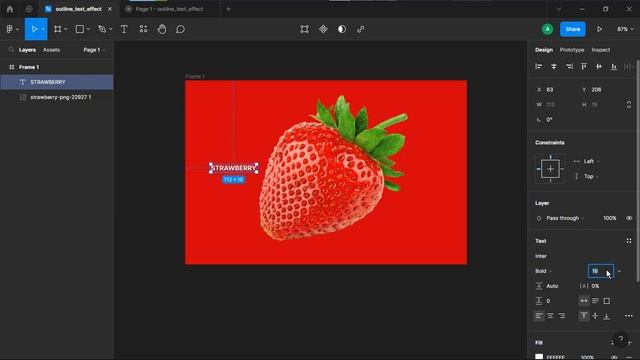Viewport: 640px width, 360px height.
Task: Set text resizing to Fixed size
Action: pos(607,301)
